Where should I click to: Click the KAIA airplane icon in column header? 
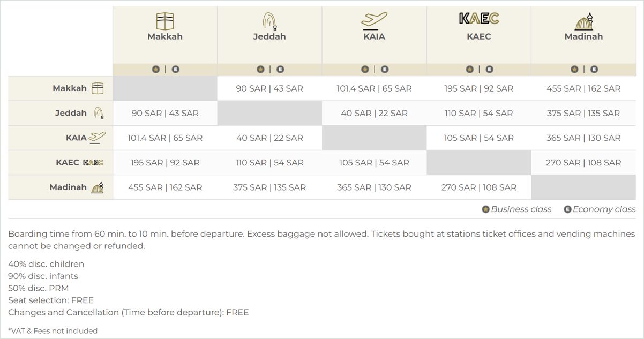375,21
